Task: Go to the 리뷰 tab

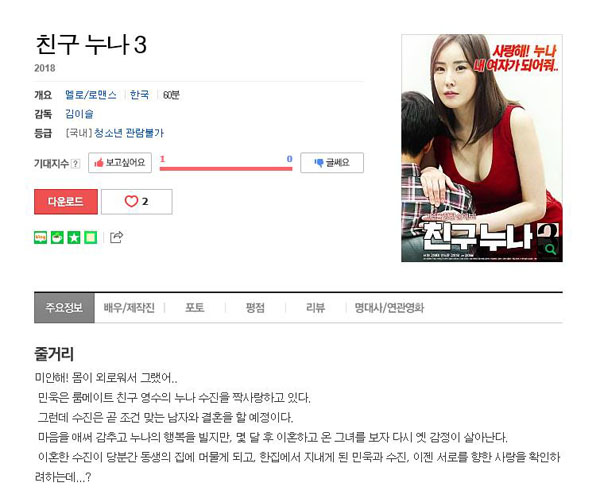Action: pyautogui.click(x=316, y=308)
